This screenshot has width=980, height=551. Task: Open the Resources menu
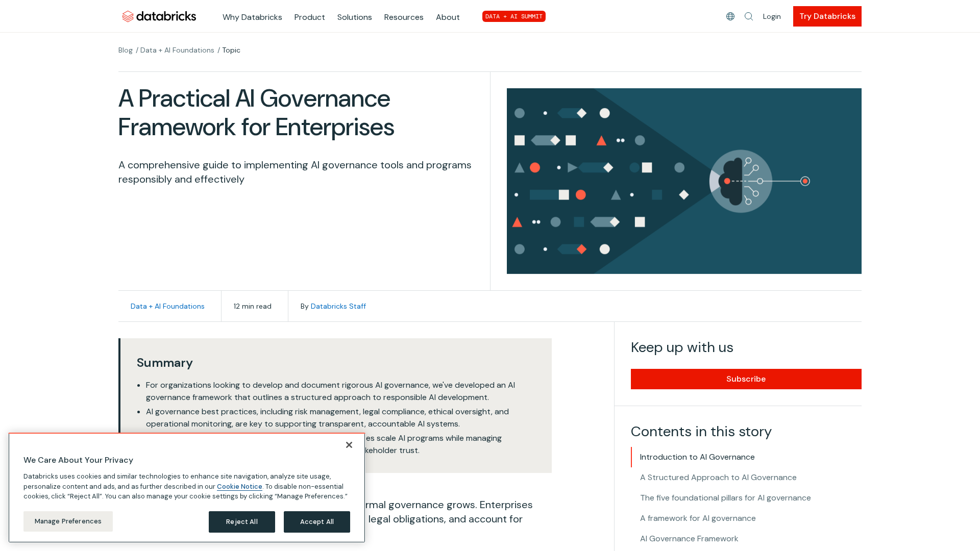coord(403,17)
